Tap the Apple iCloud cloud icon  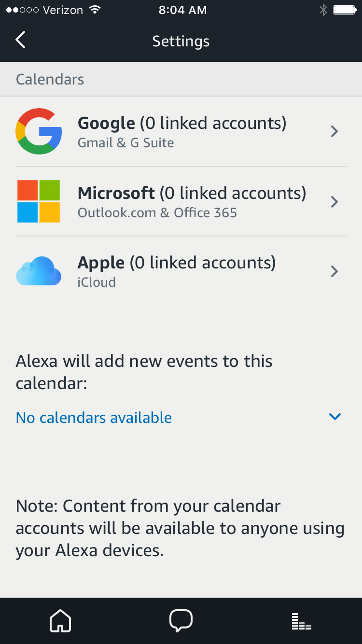click(39, 271)
